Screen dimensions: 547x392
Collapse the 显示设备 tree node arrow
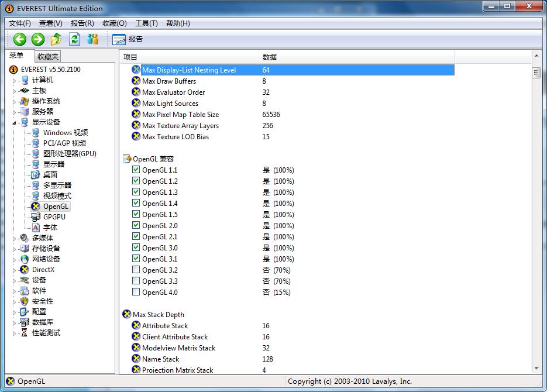[14, 122]
